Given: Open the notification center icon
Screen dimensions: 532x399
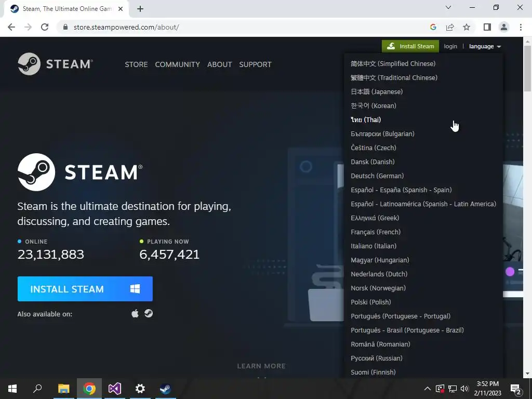Looking at the screenshot, I should [516, 389].
